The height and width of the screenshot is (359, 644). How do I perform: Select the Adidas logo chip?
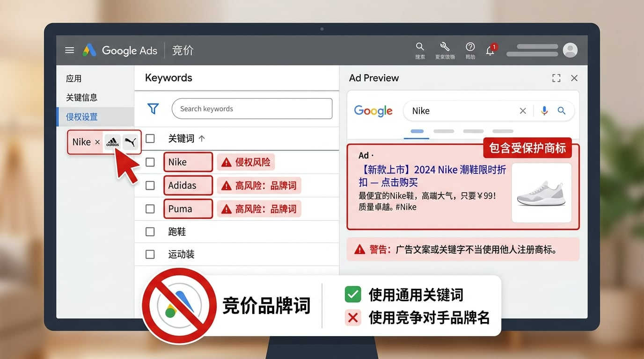(112, 142)
